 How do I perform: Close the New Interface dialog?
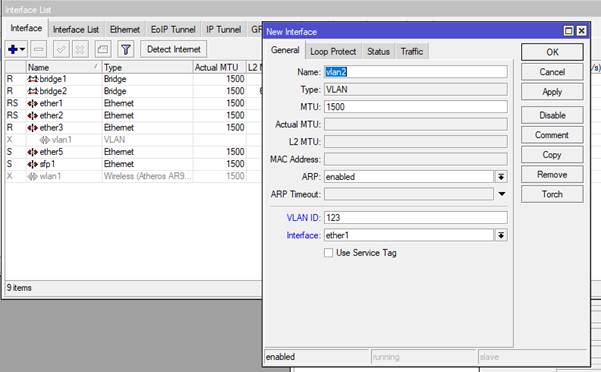tap(581, 31)
